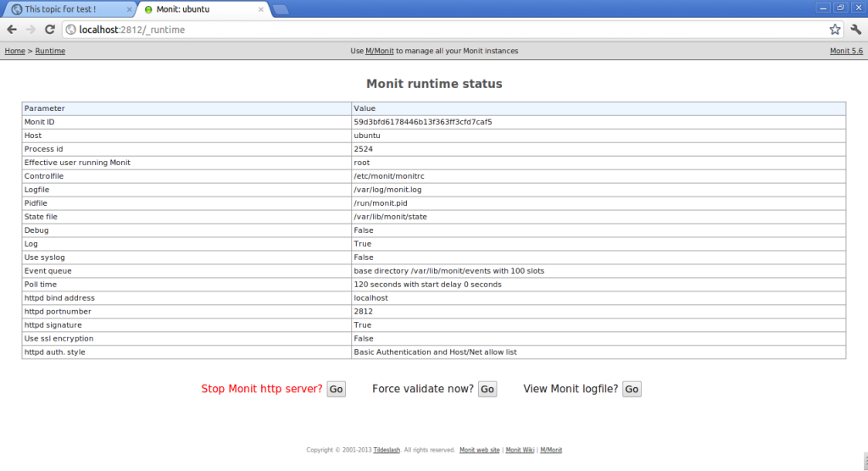Screen dimensions: 868x471
Task: Reload the Monit runtime page
Action: (50, 30)
